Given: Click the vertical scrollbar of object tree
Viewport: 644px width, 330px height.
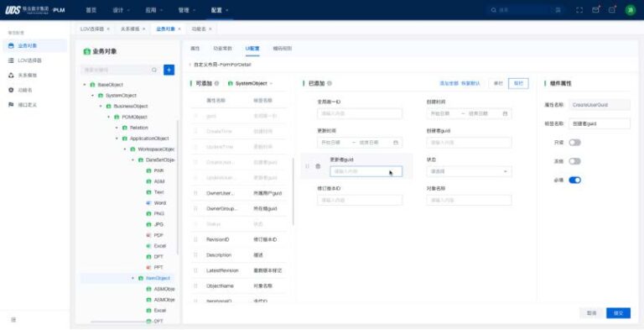Looking at the screenshot, I should pos(178,187).
